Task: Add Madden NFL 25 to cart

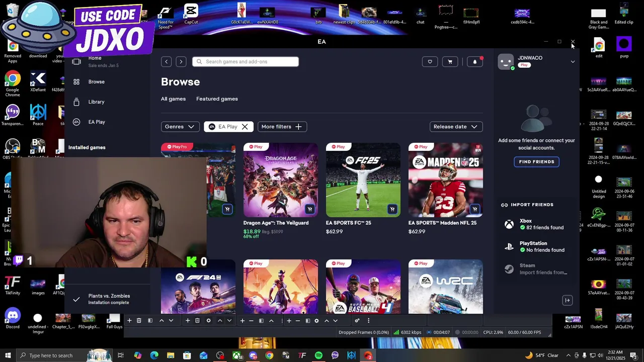Action: tap(474, 209)
